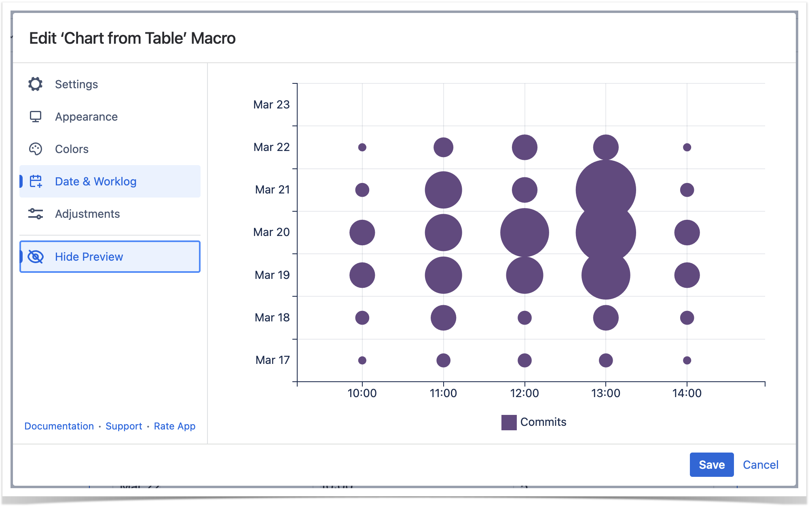Viewport: 812px width, 508px height.
Task: Open the Settings section
Action: pyautogui.click(x=76, y=84)
